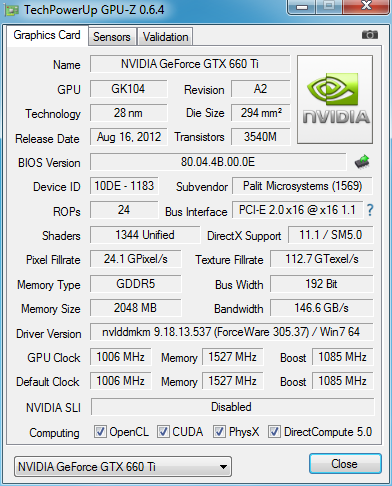392x486 pixels.
Task: Click the BIOS save chip icon
Action: (x=362, y=162)
